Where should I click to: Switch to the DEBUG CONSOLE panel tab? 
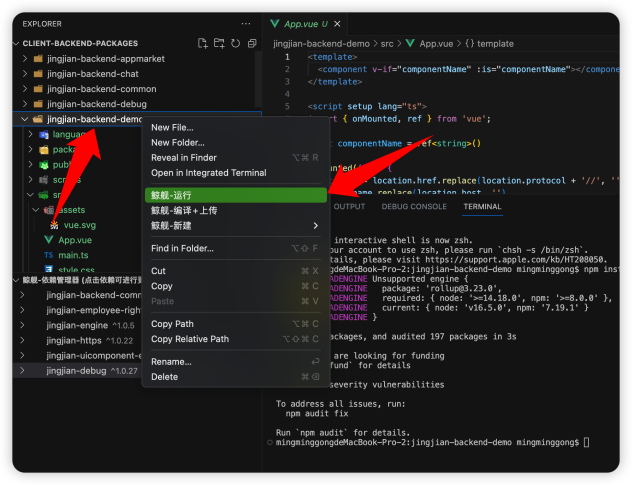[414, 206]
